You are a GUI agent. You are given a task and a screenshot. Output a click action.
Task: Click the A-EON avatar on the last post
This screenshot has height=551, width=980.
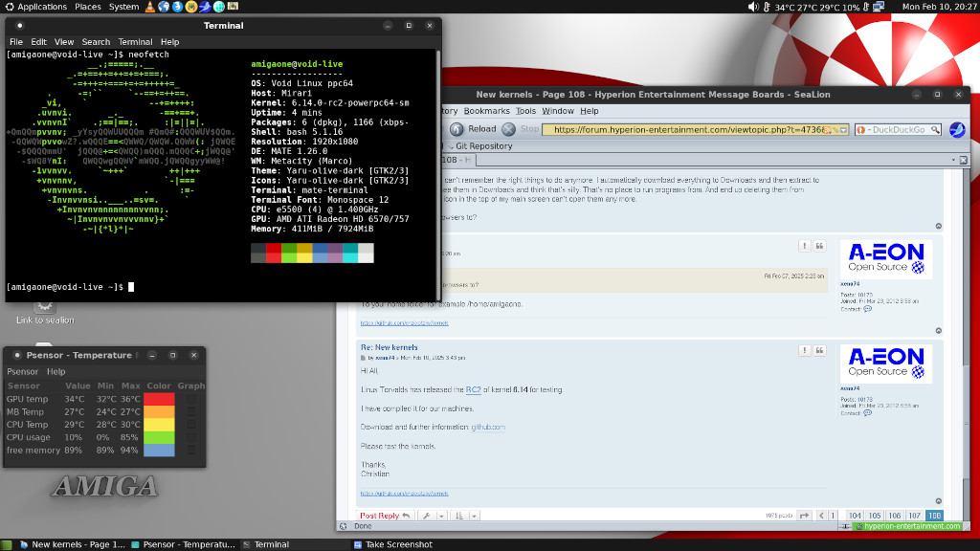click(885, 364)
